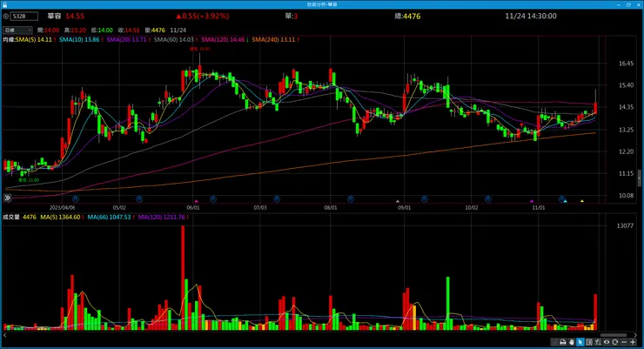
Task: Click the lock icon in title bar corner
Action: (4, 4)
